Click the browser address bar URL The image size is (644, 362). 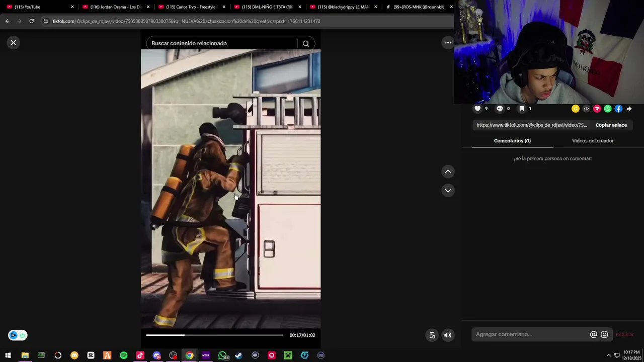point(186,21)
